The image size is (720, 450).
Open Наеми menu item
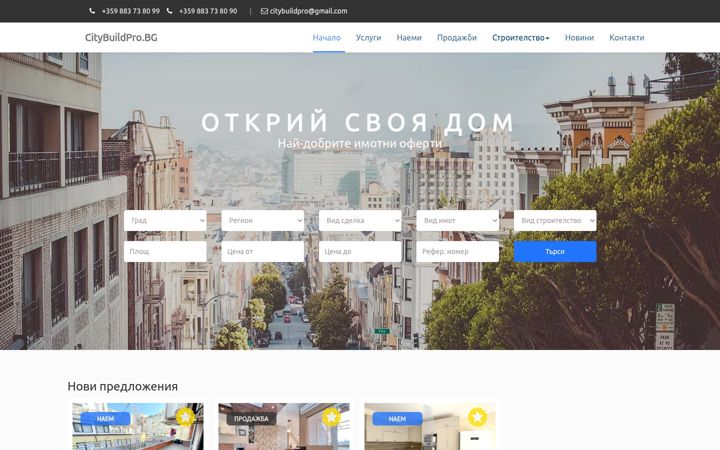tap(409, 38)
